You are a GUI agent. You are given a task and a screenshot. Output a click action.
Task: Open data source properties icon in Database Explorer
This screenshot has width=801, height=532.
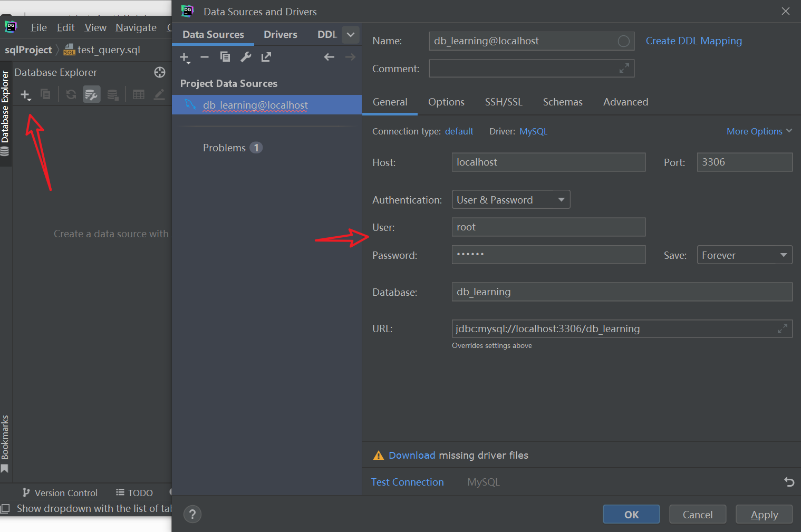pyautogui.click(x=92, y=94)
